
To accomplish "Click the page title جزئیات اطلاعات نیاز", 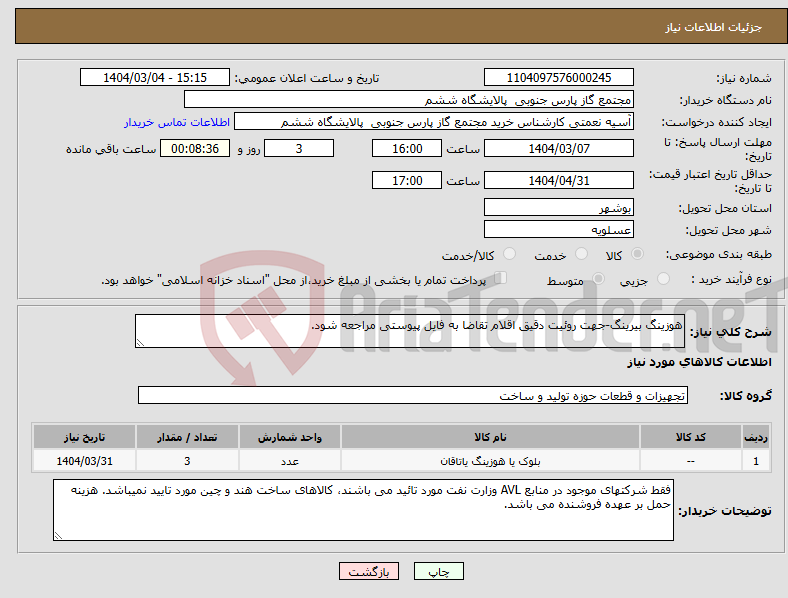I will tap(713, 27).
